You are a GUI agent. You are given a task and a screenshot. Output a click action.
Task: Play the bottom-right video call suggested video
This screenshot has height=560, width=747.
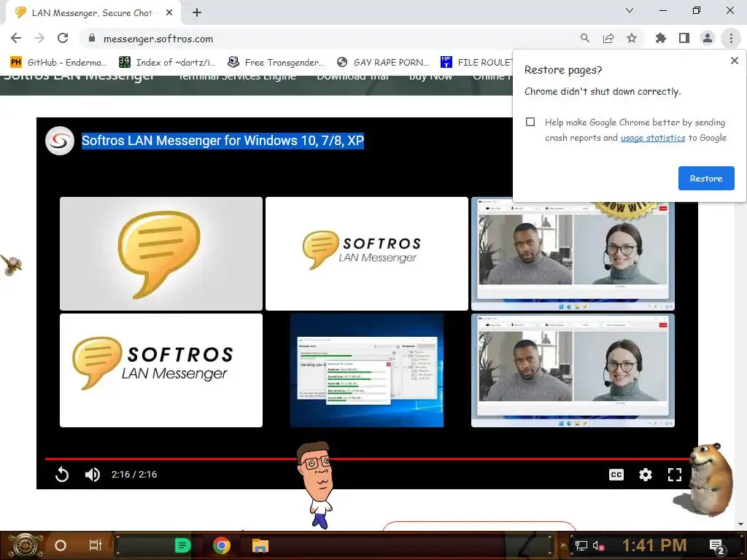pos(573,370)
